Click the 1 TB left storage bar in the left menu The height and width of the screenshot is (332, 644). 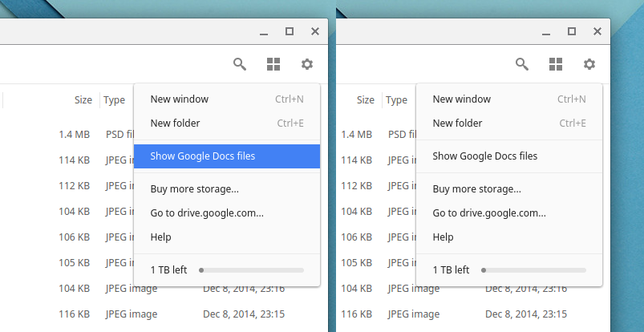[250, 270]
